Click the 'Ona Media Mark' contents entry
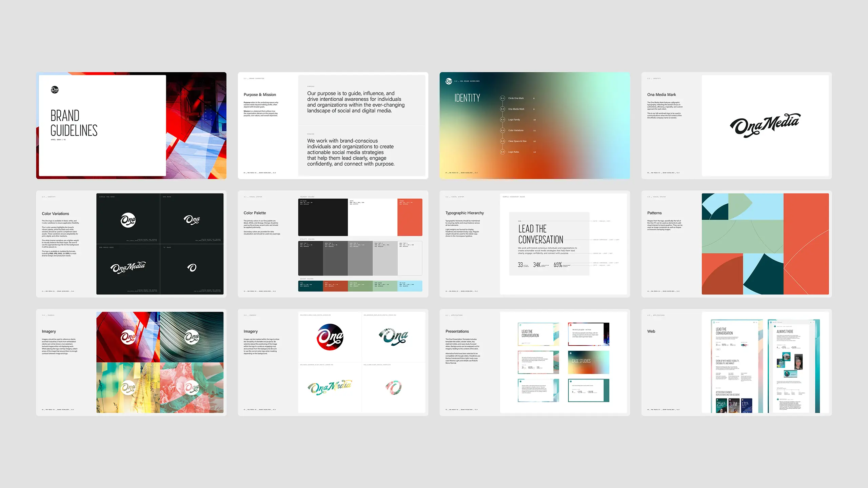The width and height of the screenshot is (868, 488). (x=516, y=109)
